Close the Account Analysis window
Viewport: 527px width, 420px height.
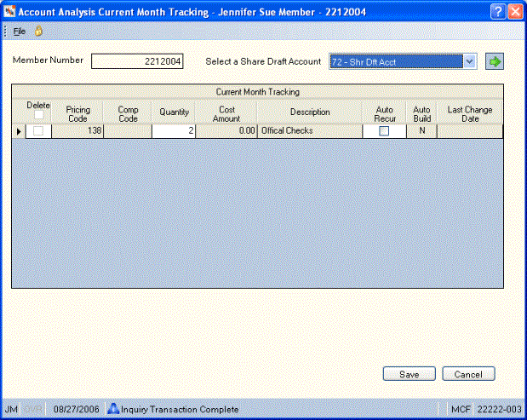515,12
